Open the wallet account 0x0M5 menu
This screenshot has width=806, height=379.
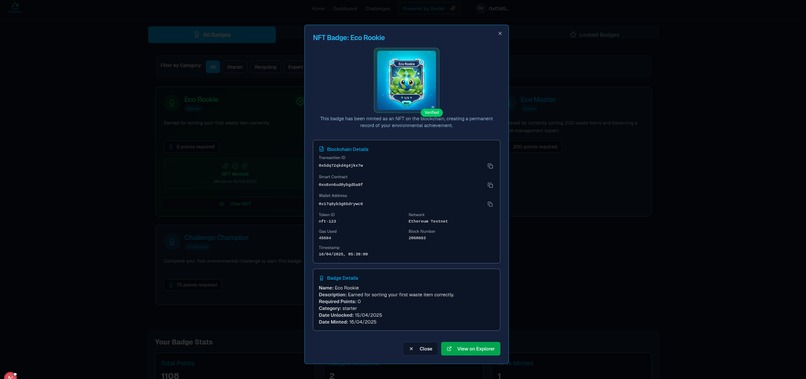coord(492,9)
